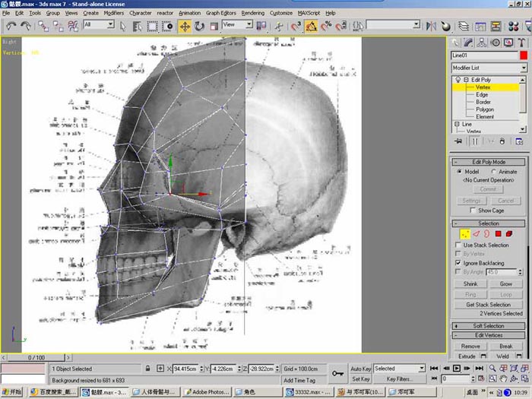
Task: Click the Shrink selection button
Action: coord(470,284)
